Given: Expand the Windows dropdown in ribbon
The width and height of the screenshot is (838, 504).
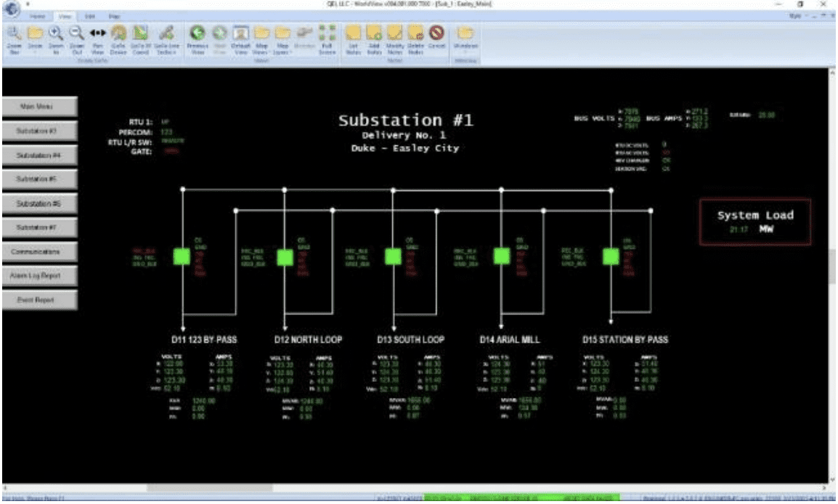Looking at the screenshot, I should coord(465,39).
